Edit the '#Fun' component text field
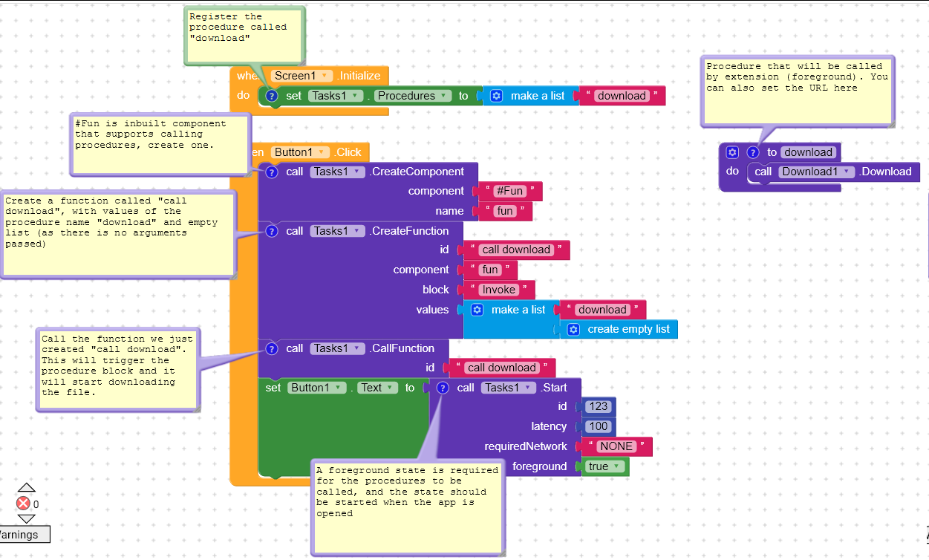The height and width of the screenshot is (560, 929). (x=510, y=191)
